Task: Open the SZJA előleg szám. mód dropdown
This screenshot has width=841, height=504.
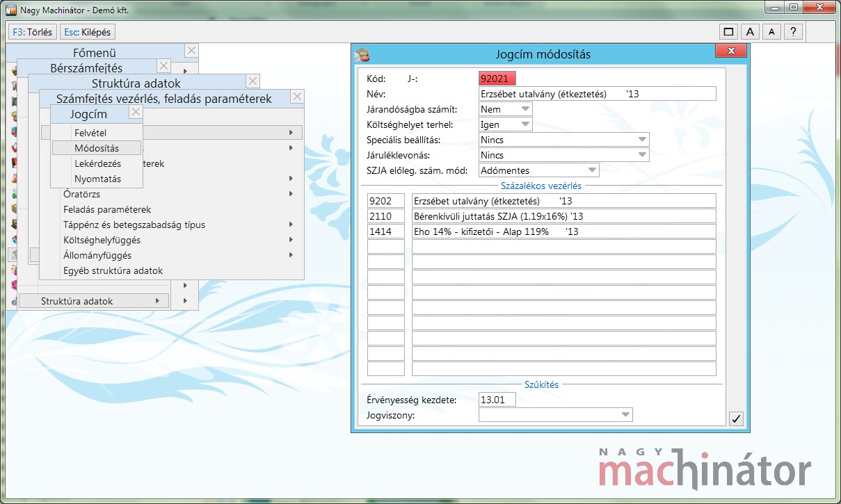Action: 592,170
